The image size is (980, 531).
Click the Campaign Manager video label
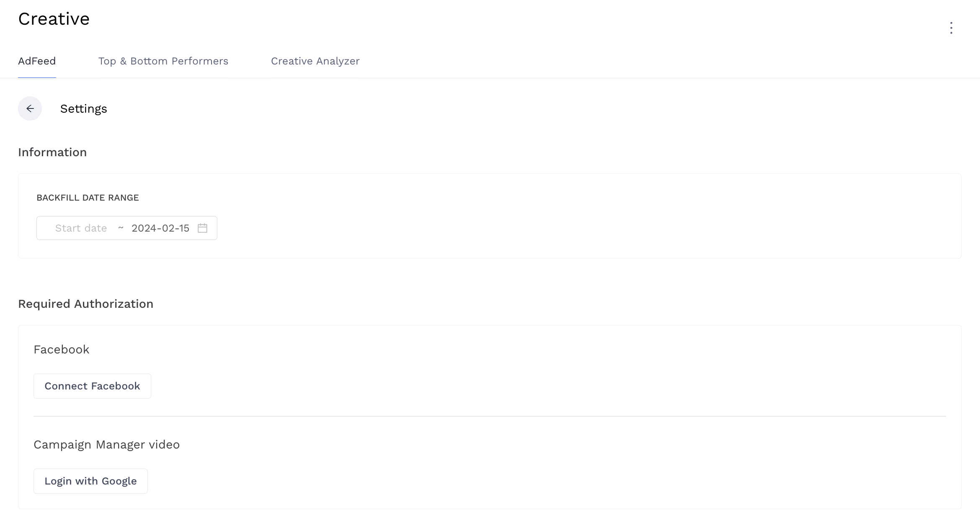click(106, 444)
